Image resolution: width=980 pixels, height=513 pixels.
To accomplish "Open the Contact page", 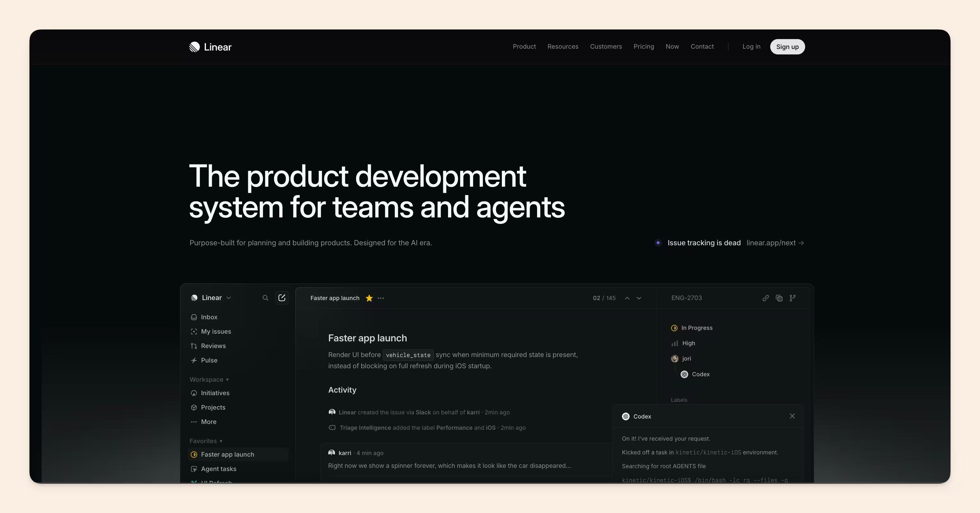I will pos(702,46).
